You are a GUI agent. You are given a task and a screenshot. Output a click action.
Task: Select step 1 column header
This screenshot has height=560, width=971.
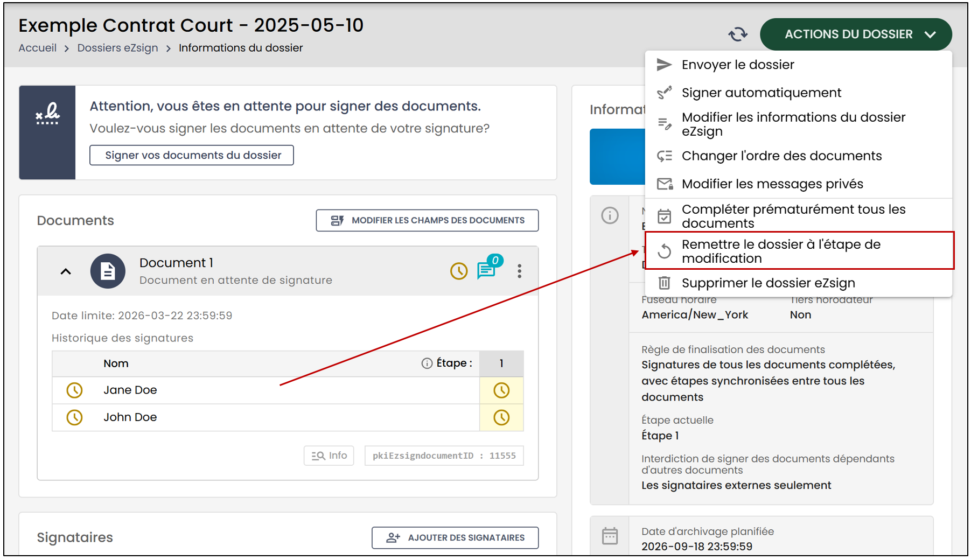tap(501, 363)
